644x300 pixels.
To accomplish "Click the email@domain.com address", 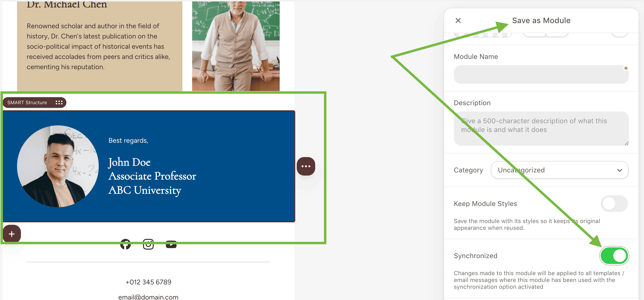I will [x=148, y=297].
